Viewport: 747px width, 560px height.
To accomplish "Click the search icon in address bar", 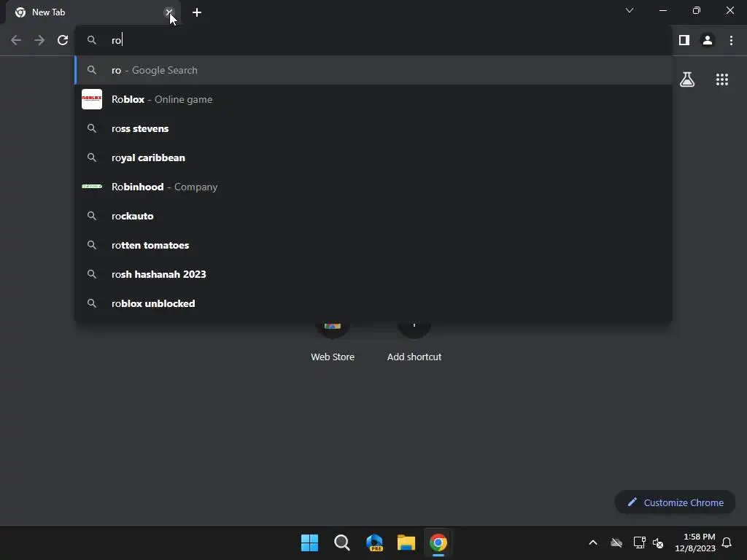I will tap(92, 40).
